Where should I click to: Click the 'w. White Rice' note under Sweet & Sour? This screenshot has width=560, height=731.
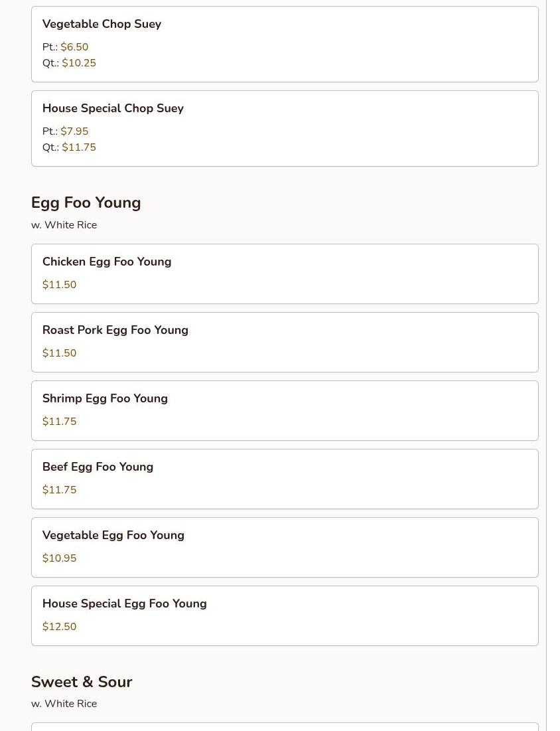[x=64, y=704]
